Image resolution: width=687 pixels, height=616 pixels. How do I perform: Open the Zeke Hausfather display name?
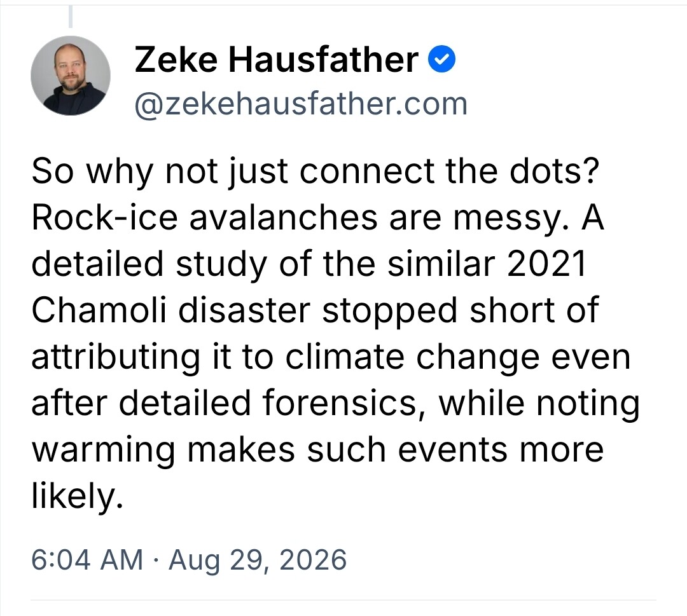point(277,60)
